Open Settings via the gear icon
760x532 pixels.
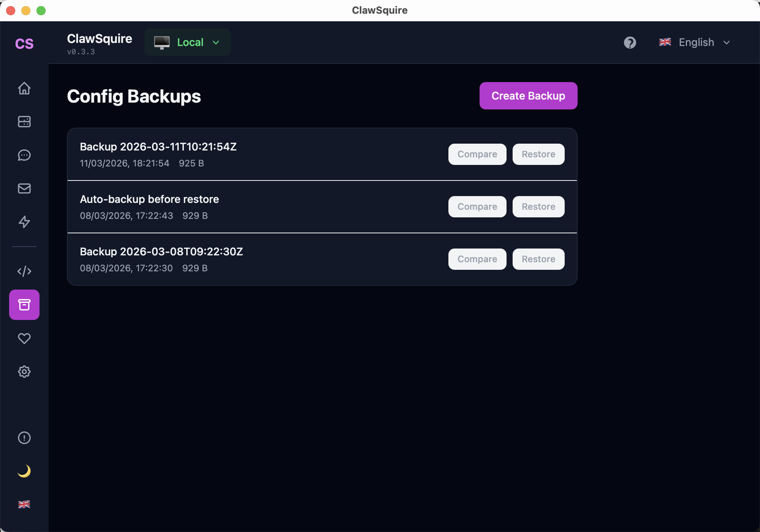24,372
